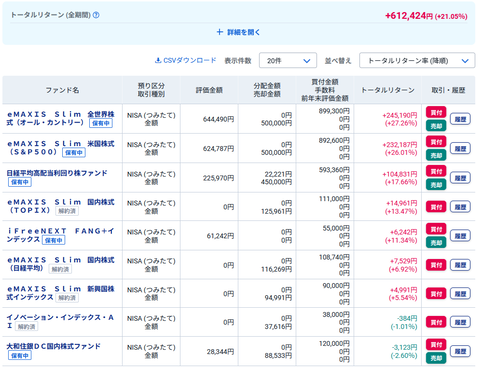
Task: Click トータルリターン column header
Action: (388, 90)
